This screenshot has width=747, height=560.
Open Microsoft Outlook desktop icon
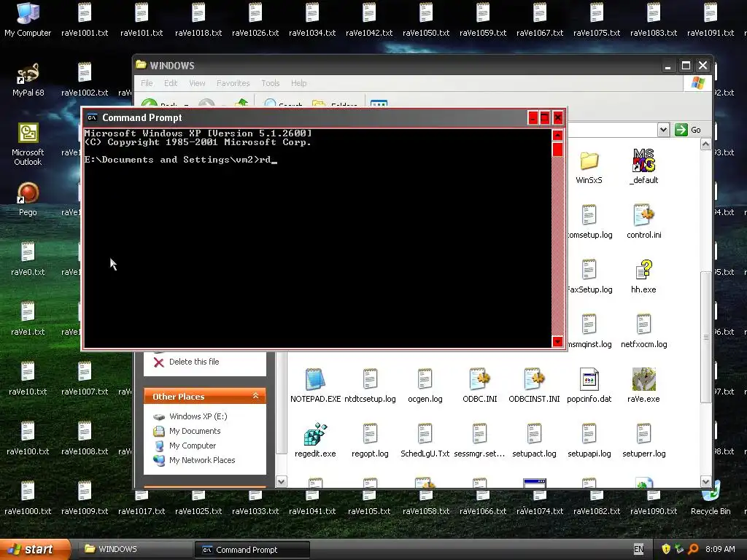(28, 144)
